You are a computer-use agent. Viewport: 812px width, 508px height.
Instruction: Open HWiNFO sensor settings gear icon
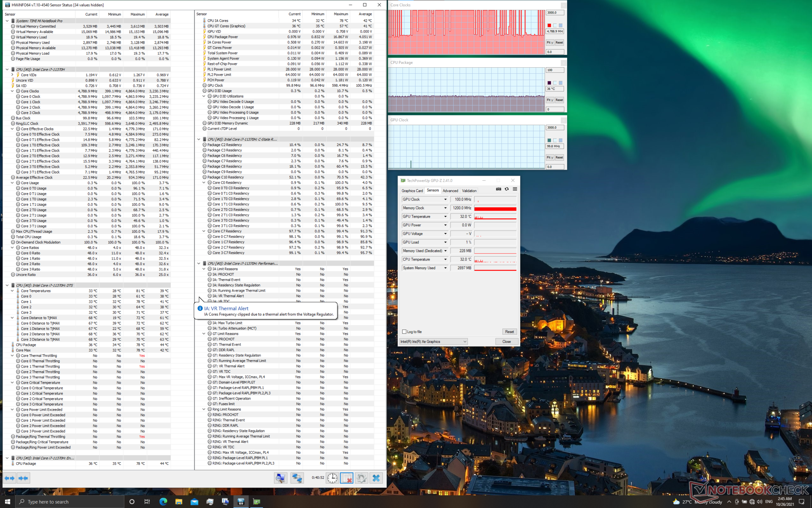tap(361, 478)
